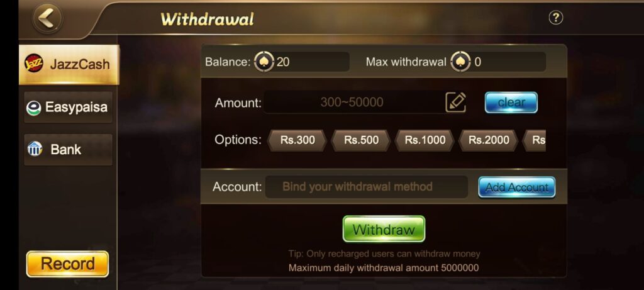Click the Add Account button

click(517, 187)
